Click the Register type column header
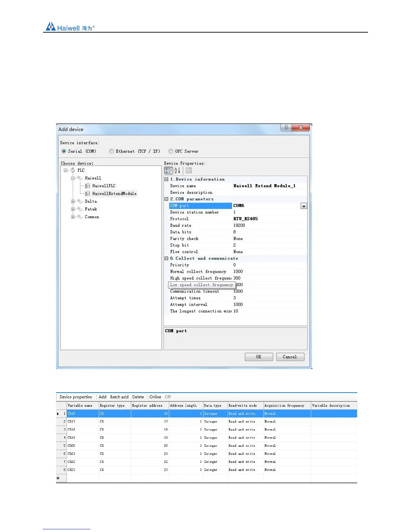The image size is (411, 532). (115, 406)
